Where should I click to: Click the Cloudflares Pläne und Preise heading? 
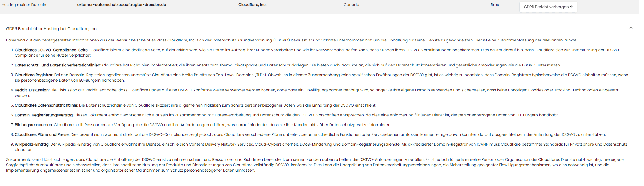pyautogui.click(x=42, y=134)
